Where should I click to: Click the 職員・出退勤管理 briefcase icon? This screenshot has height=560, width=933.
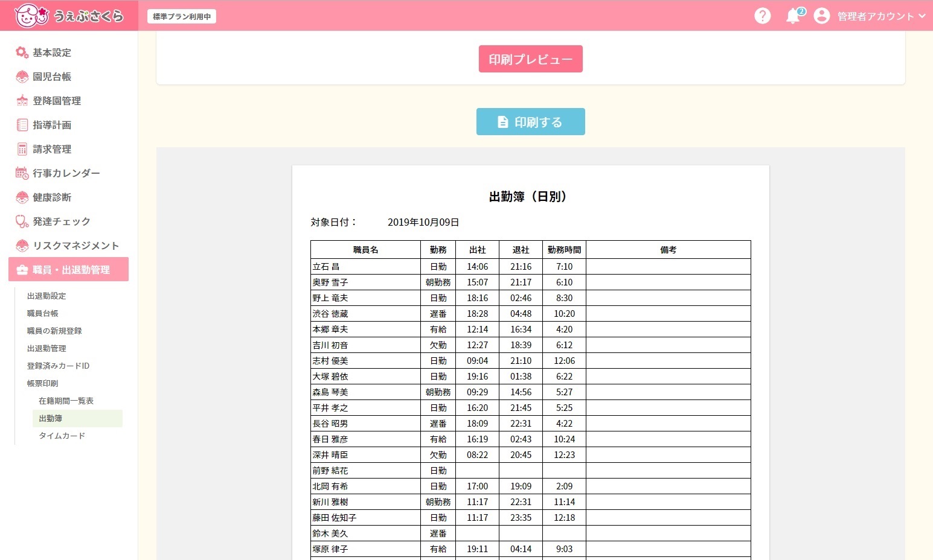click(22, 270)
